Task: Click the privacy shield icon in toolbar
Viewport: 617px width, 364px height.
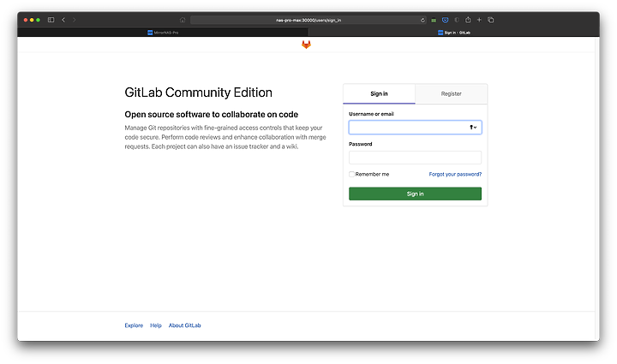Action: click(x=457, y=20)
